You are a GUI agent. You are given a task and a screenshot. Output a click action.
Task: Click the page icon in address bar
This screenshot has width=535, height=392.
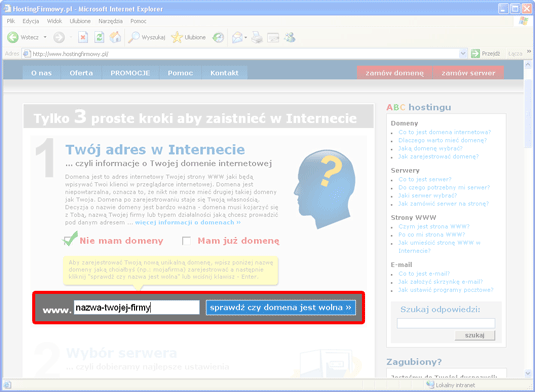(x=26, y=54)
